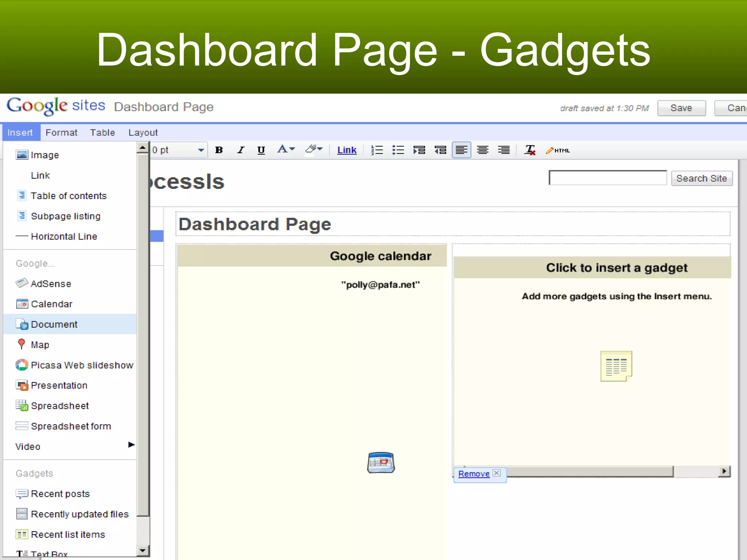Insert an Image from the menu
The width and height of the screenshot is (747, 560).
point(70,155)
